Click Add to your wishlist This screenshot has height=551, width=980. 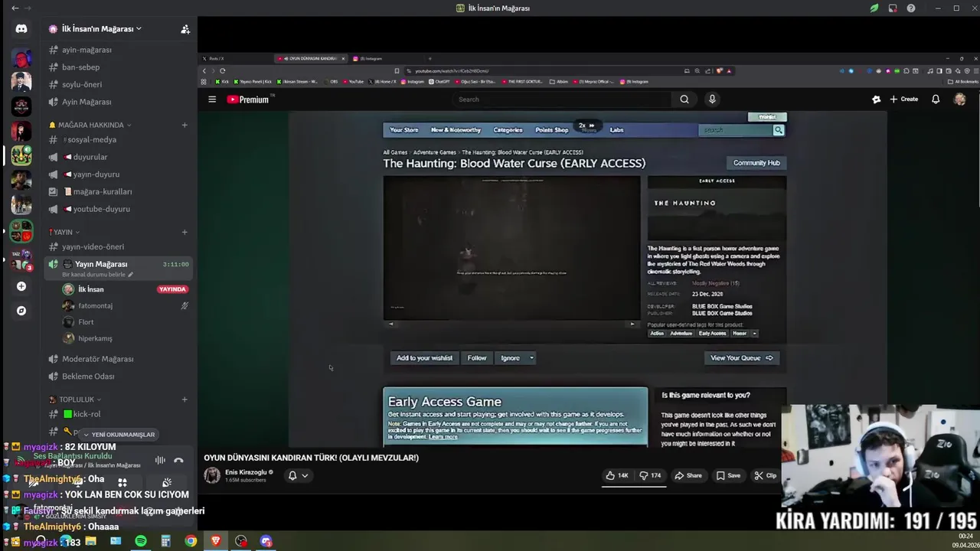(424, 358)
